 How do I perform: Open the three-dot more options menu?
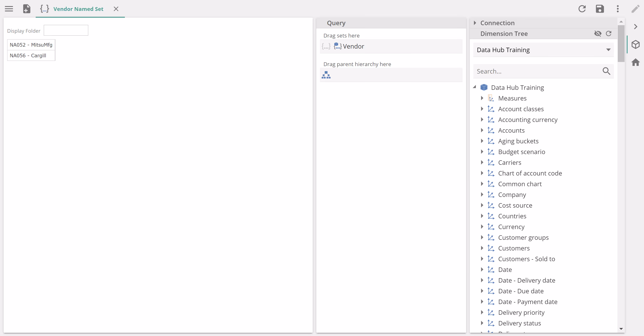[x=617, y=9]
